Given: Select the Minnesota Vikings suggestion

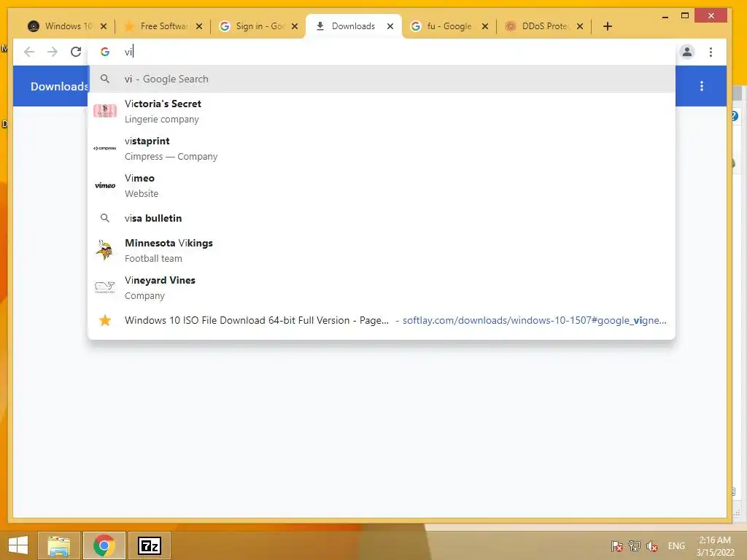Looking at the screenshot, I should 382,251.
